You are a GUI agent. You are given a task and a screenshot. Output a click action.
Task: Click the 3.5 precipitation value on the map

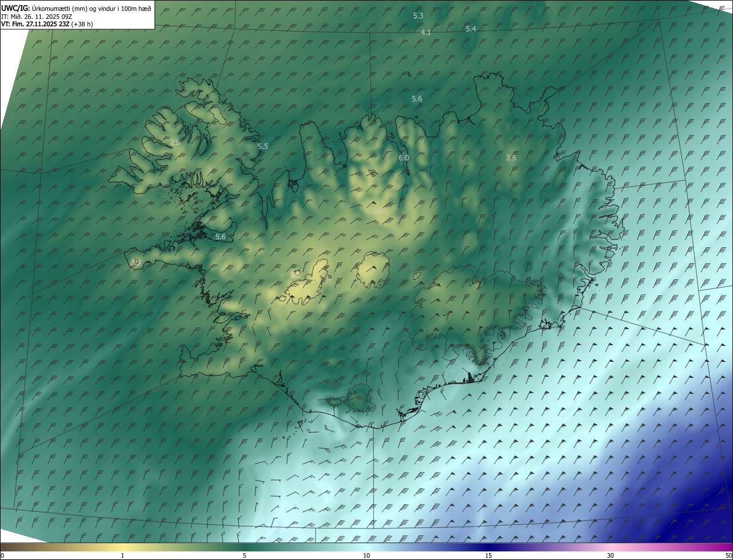511,157
